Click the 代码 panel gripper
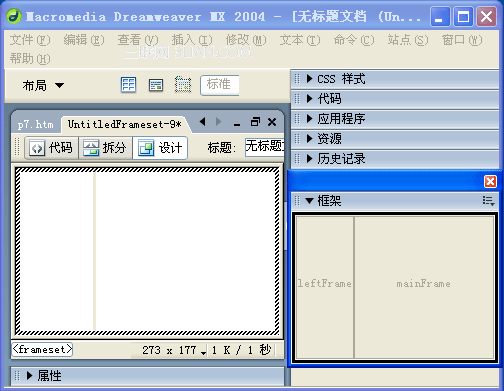 click(297, 99)
